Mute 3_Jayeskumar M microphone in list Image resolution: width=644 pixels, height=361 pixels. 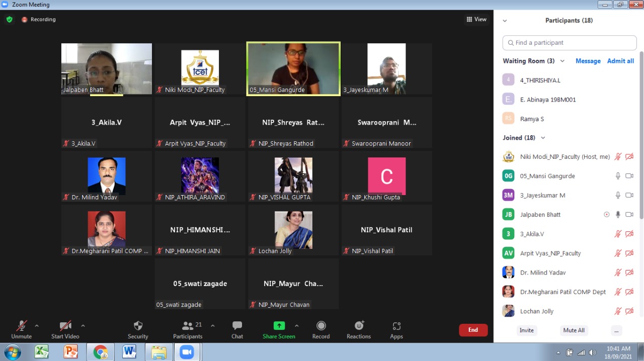(x=618, y=195)
